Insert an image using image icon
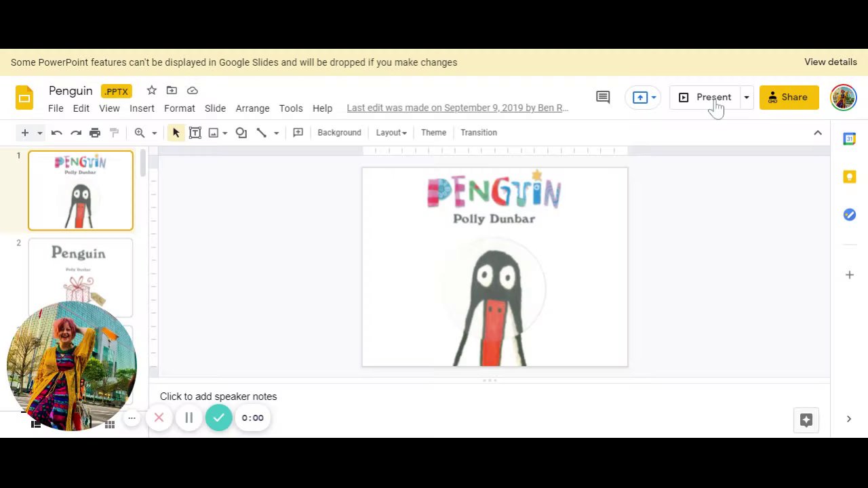The width and height of the screenshot is (868, 488). tap(214, 133)
